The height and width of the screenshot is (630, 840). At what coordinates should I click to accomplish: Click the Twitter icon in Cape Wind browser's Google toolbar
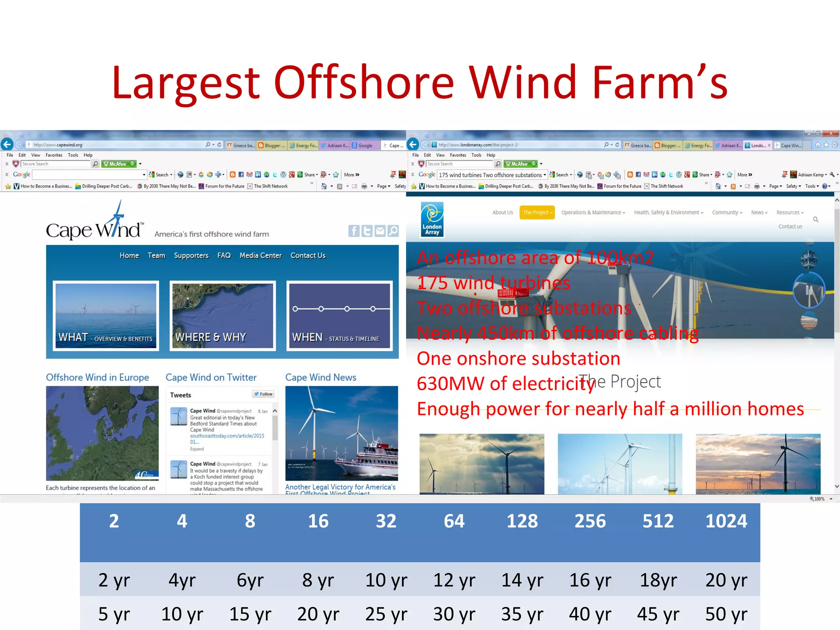click(x=275, y=175)
